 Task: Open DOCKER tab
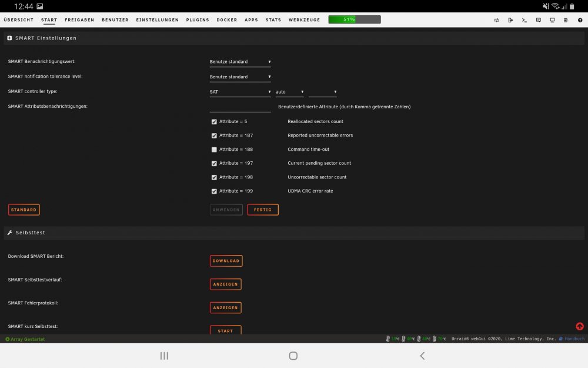(x=227, y=20)
